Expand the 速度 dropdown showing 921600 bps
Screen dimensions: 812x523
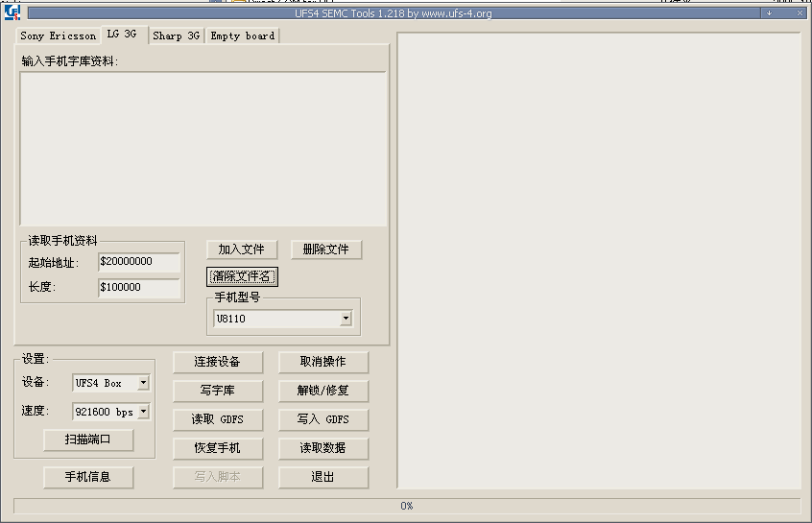143,412
